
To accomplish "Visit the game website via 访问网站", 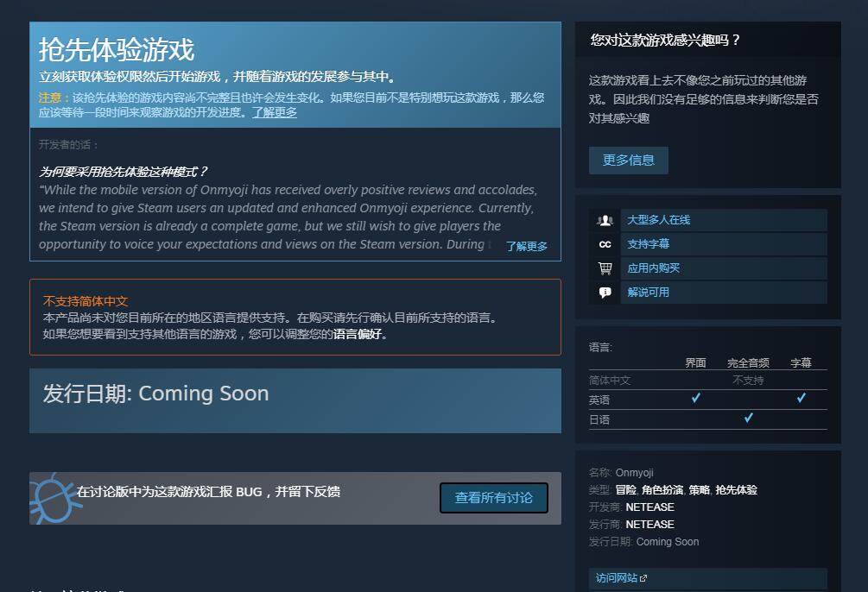I will 617,578.
